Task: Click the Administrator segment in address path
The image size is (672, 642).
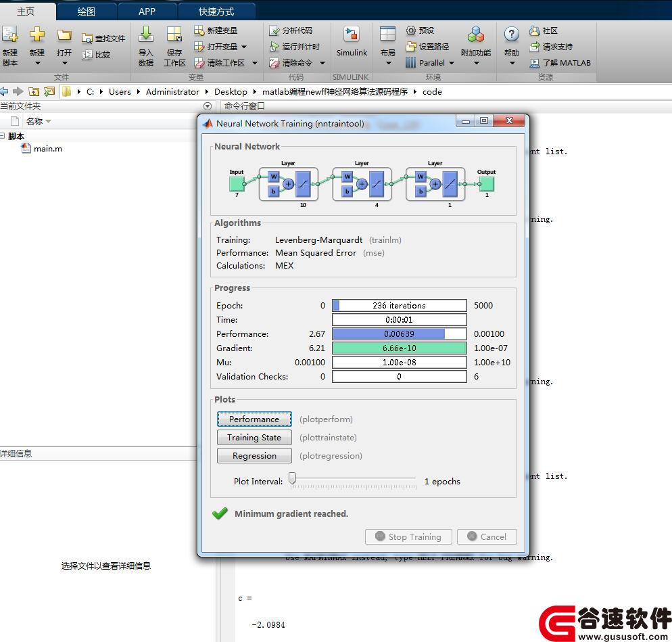Action: pyautogui.click(x=172, y=92)
